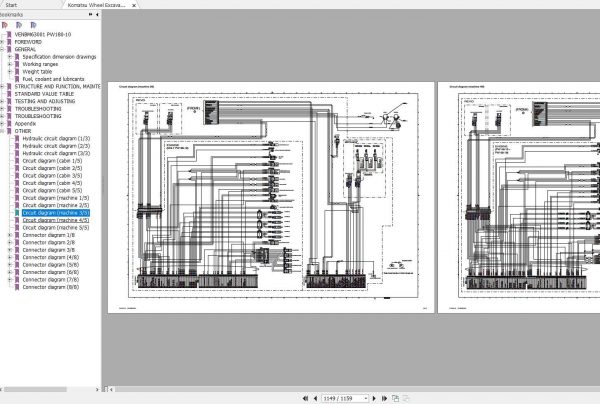The width and height of the screenshot is (600, 404).
Task: Open Circuit diagram (cabin 5/5) bookmark
Action: pyautogui.click(x=52, y=191)
